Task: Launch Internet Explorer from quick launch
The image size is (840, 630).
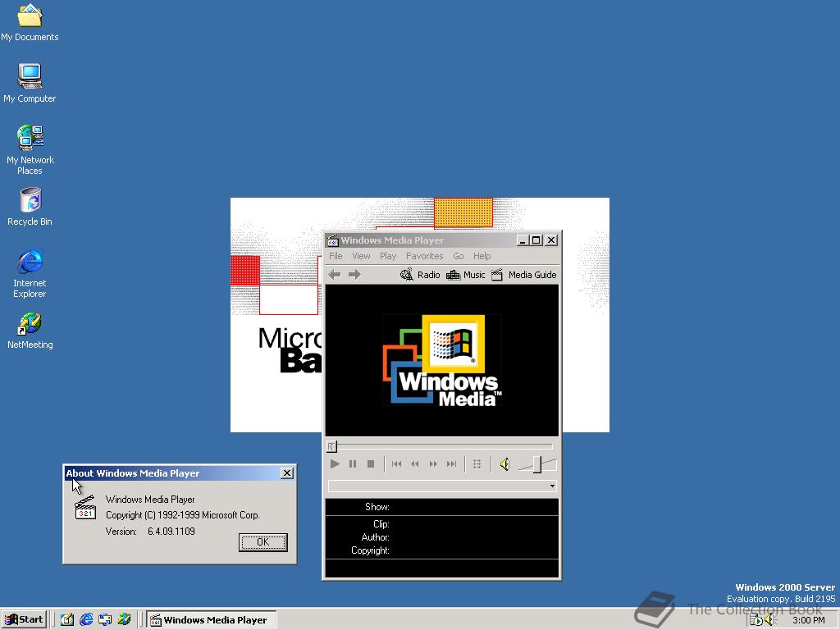Action: [85, 619]
